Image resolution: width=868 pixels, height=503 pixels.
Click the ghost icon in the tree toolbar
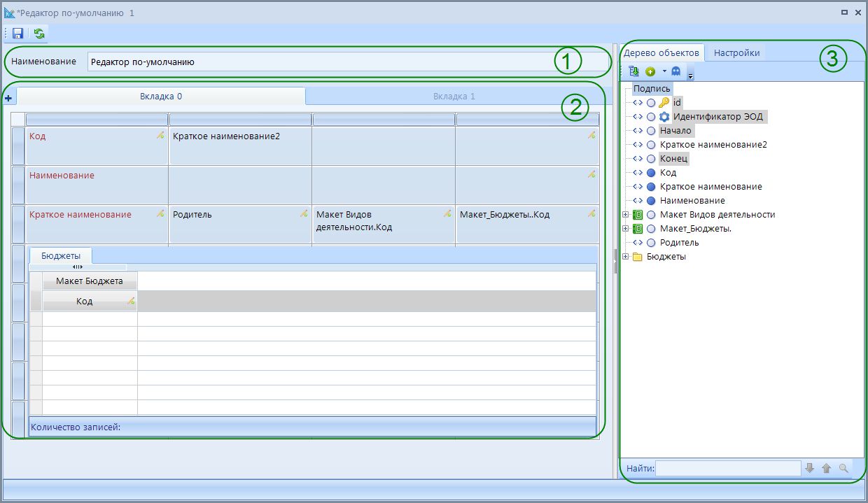[675, 71]
